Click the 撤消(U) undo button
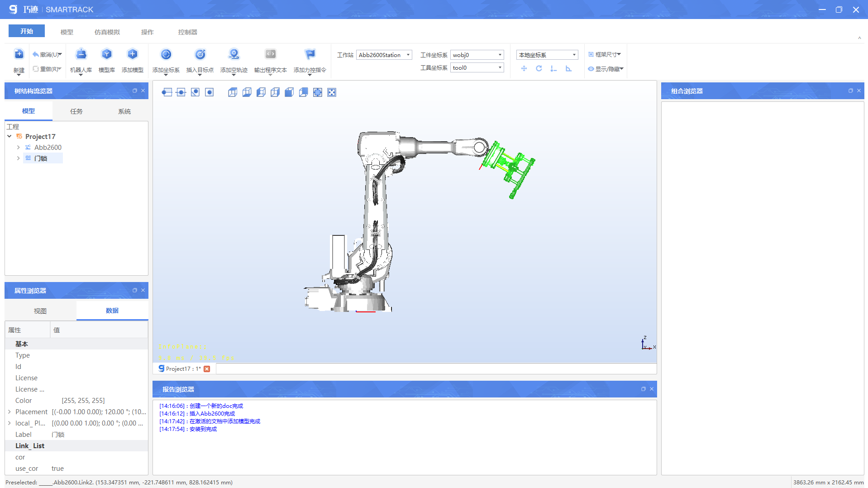 pyautogui.click(x=45, y=54)
